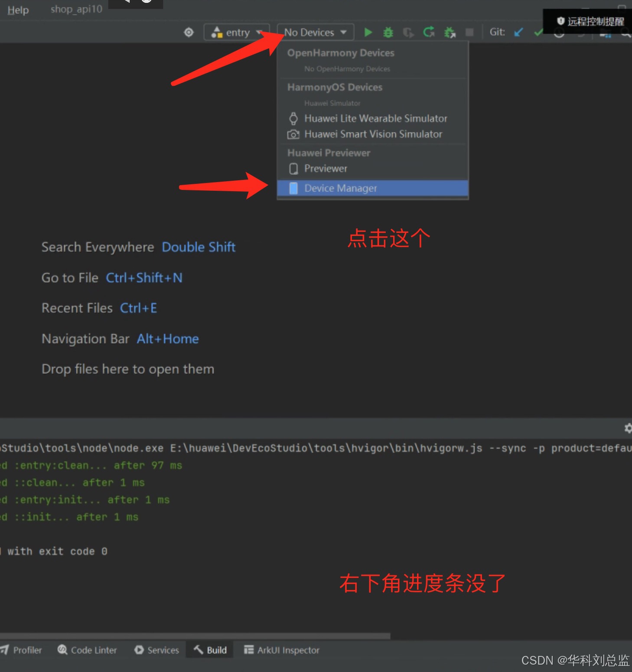
Task: Open build panel settings gear icon
Action: click(627, 428)
